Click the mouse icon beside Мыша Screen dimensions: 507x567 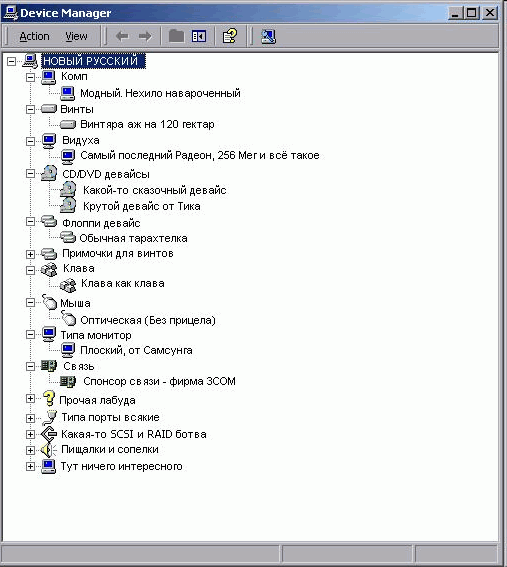pos(49,302)
